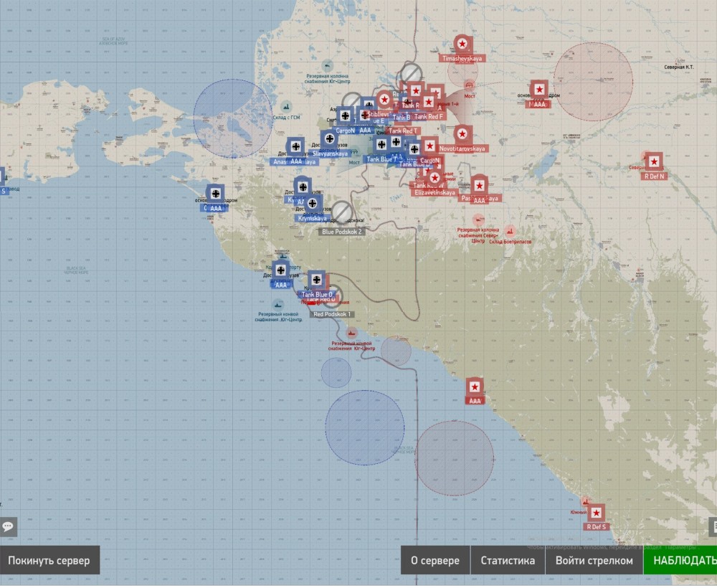Click the Blue Podskok 2 disabled airfield icon

point(341,213)
